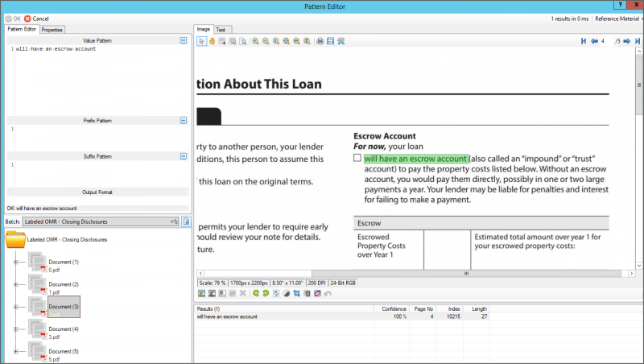This screenshot has height=364, width=644.
Task: Click inside the Prefix Pattern editor
Action: [102, 138]
